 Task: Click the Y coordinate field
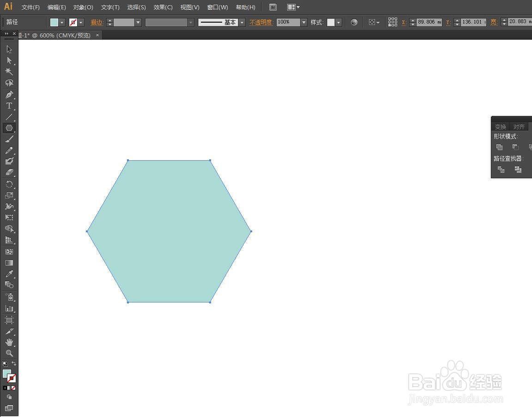point(474,22)
